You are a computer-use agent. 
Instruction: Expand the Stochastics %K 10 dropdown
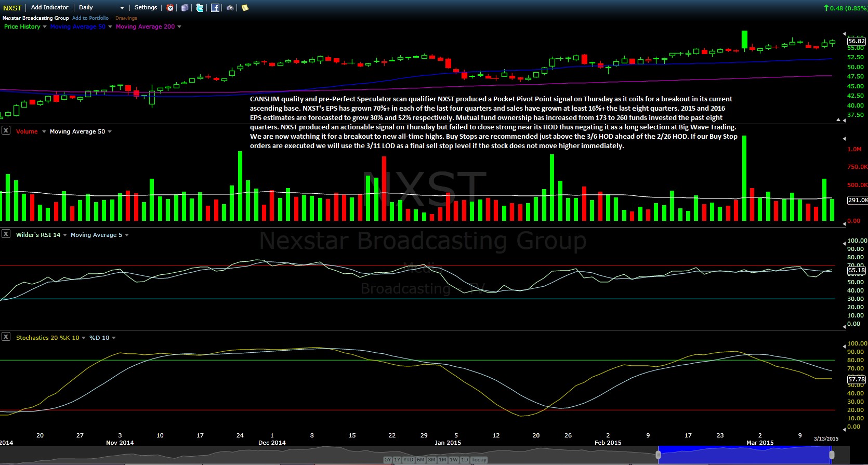[x=84, y=338]
